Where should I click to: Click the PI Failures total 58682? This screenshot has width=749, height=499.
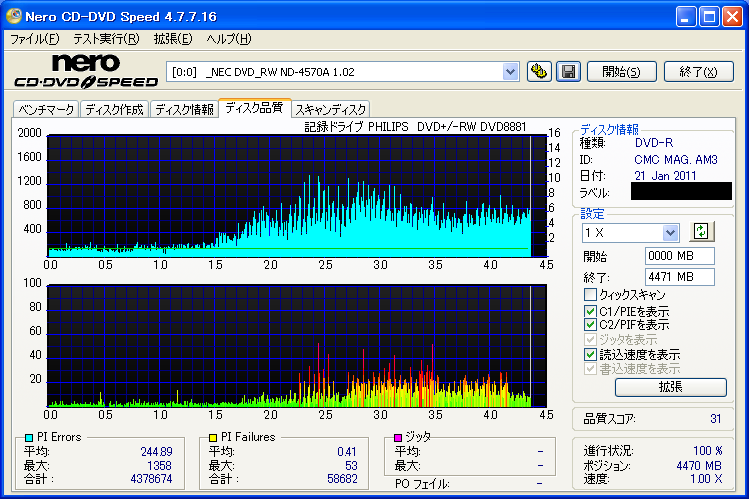point(342,478)
